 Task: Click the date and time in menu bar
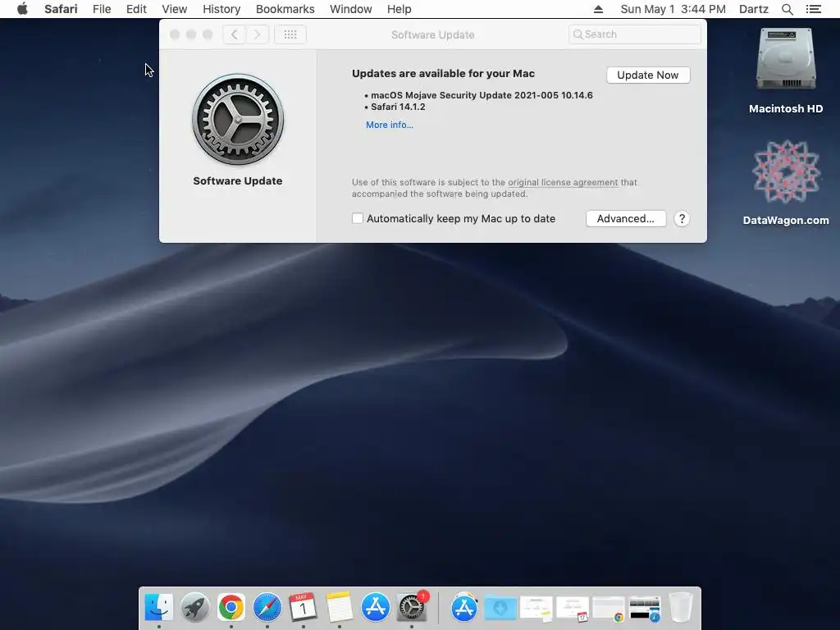pos(673,9)
